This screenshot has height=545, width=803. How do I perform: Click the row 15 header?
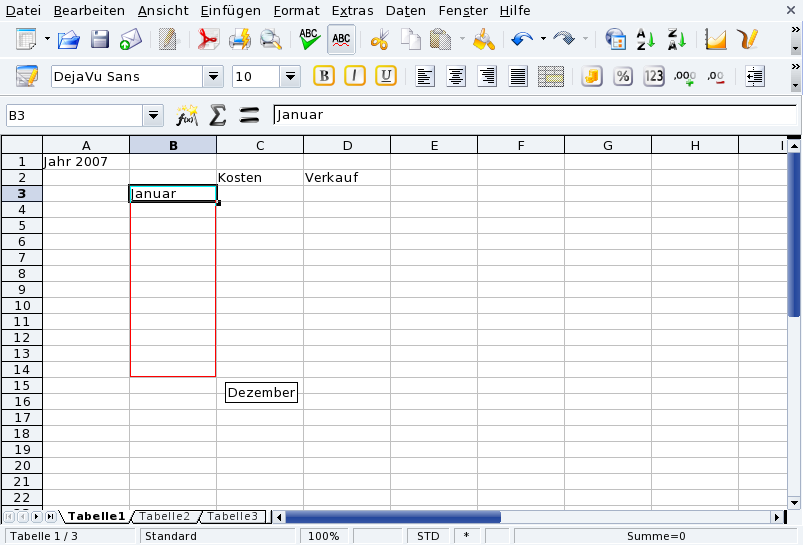tap(21, 385)
